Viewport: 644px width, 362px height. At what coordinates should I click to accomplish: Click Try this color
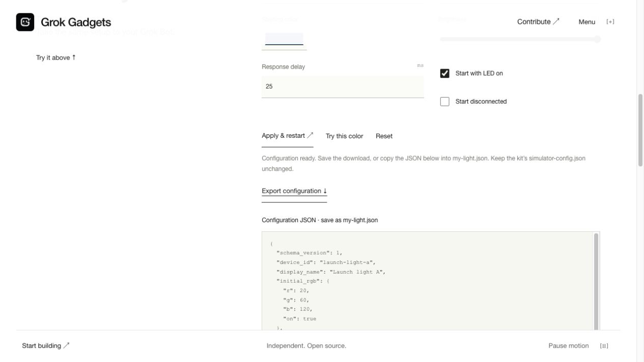[x=344, y=136]
